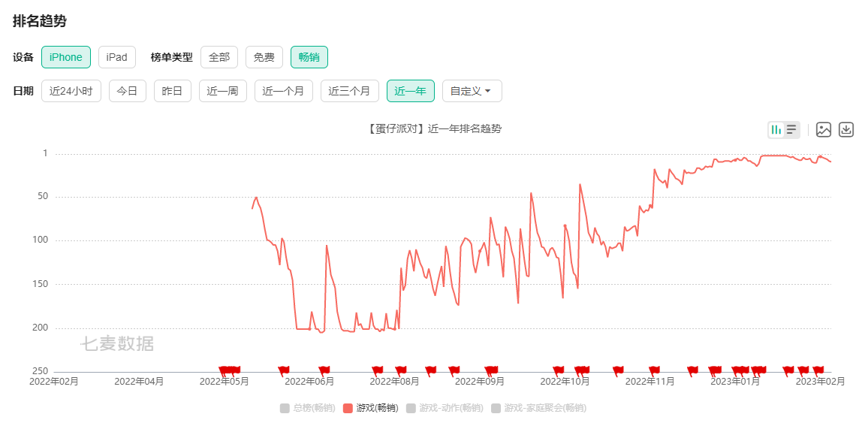Click chart title 【蛋仔派对】近一年排名趋势
Screen dimensions: 868x426
coord(434,129)
